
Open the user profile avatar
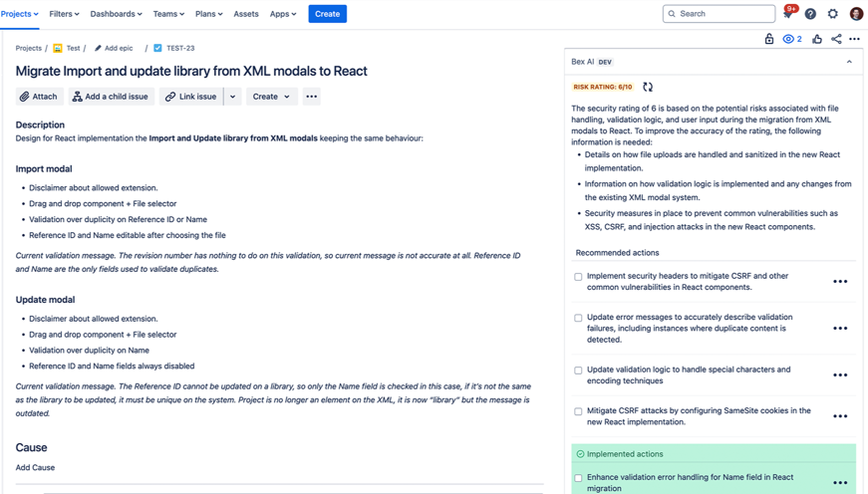856,14
